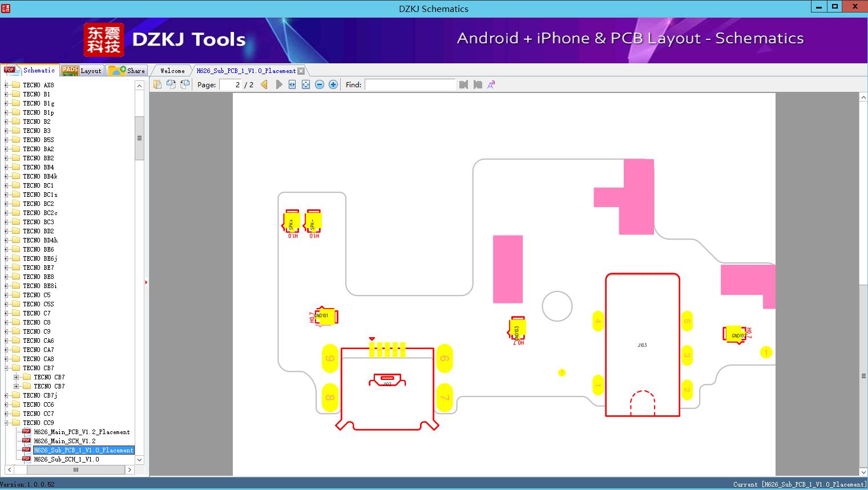
Task: Close the H626_Sub_PCB_1_V1.0_Placement tab
Action: 301,71
